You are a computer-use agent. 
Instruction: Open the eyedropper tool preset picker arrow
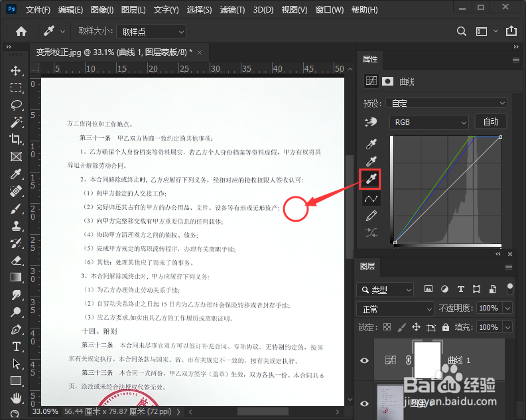[x=62, y=32]
